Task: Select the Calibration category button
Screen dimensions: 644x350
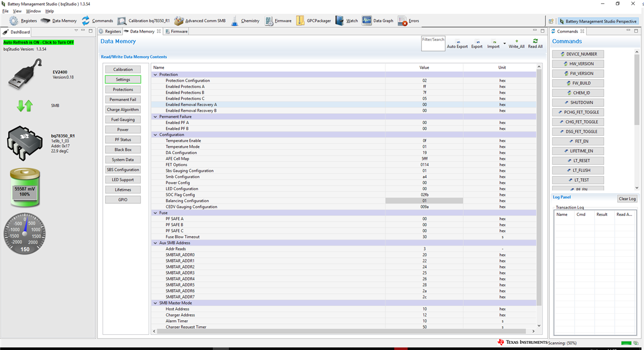Action: pyautogui.click(x=123, y=69)
